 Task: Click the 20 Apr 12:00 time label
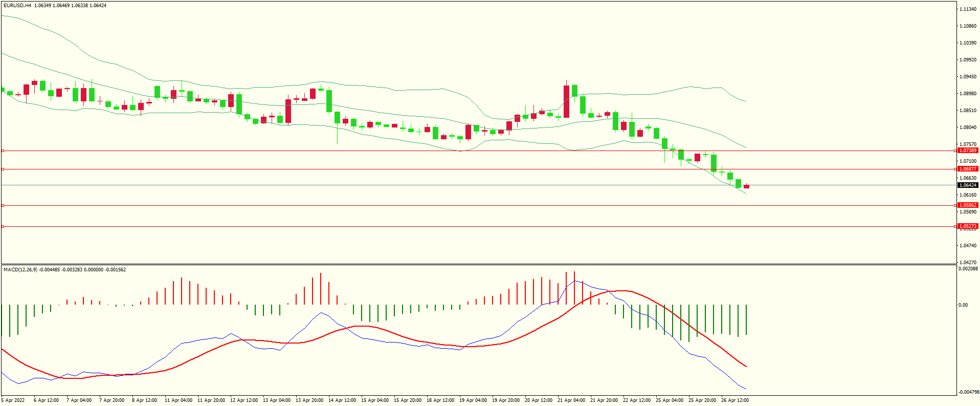[x=538, y=400]
